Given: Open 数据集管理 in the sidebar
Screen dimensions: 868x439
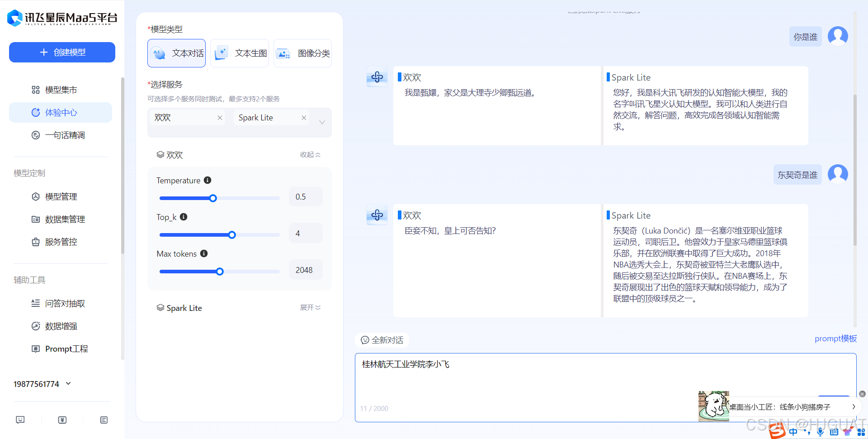Looking at the screenshot, I should click(x=61, y=219).
